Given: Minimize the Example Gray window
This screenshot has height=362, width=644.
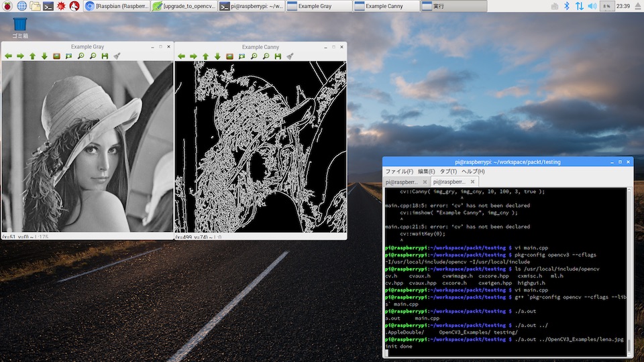Looking at the screenshot, I should [152, 47].
